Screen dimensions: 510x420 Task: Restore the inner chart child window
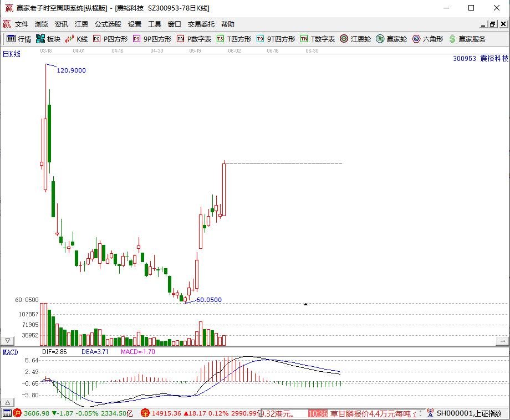point(493,24)
